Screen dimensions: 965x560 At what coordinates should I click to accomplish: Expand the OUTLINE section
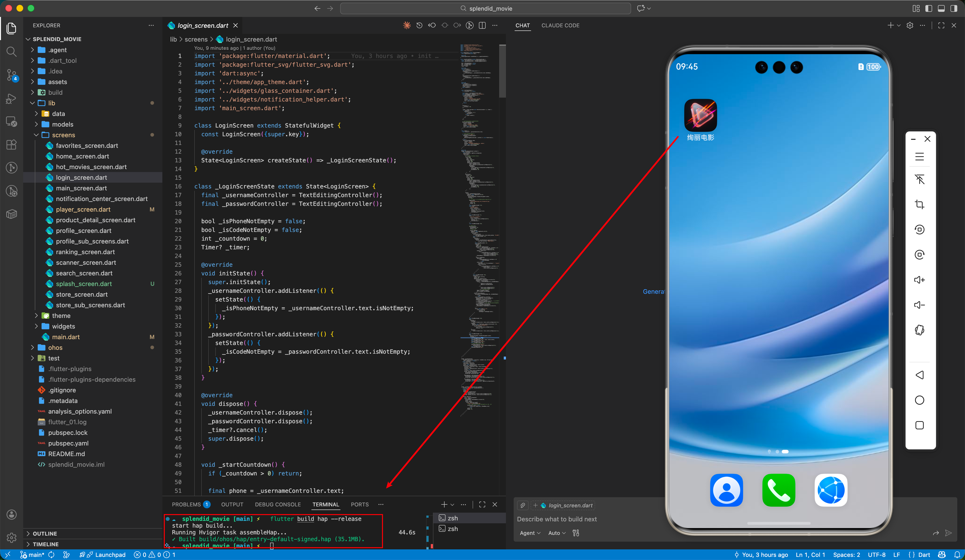[x=45, y=533]
